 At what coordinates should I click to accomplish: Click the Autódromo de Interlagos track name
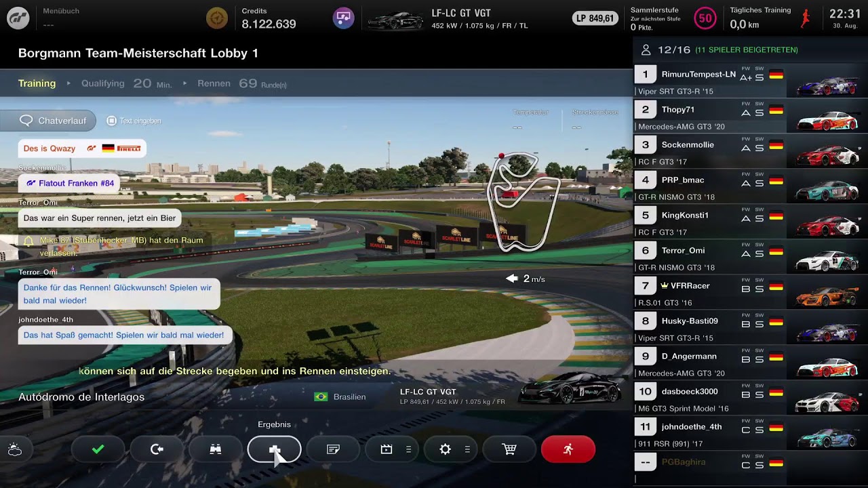[81, 396]
